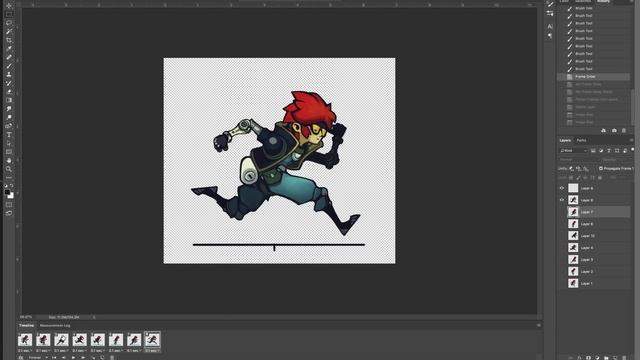Select the Type tool
This screenshot has height=360, width=640.
pyautogui.click(x=9, y=134)
